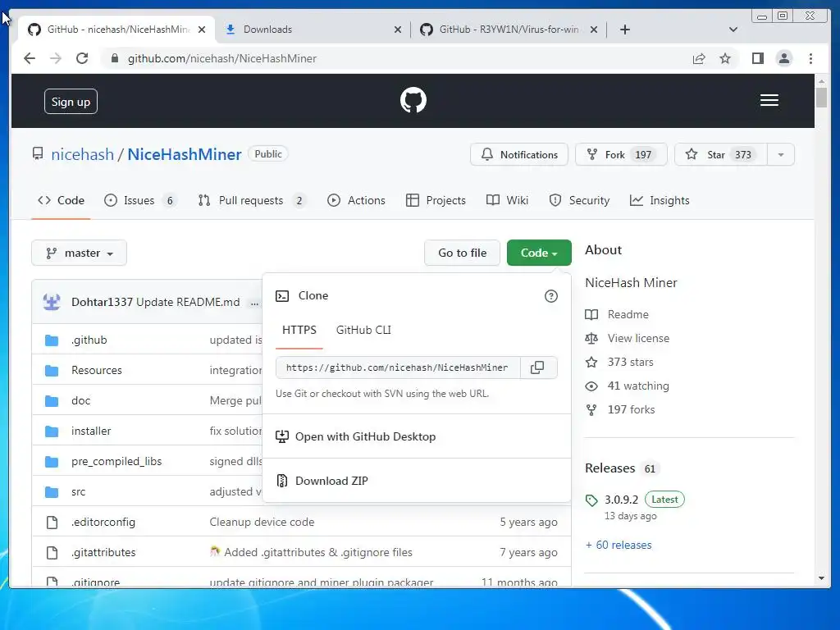Open the Projects tab
840x630 pixels.
coord(436,200)
